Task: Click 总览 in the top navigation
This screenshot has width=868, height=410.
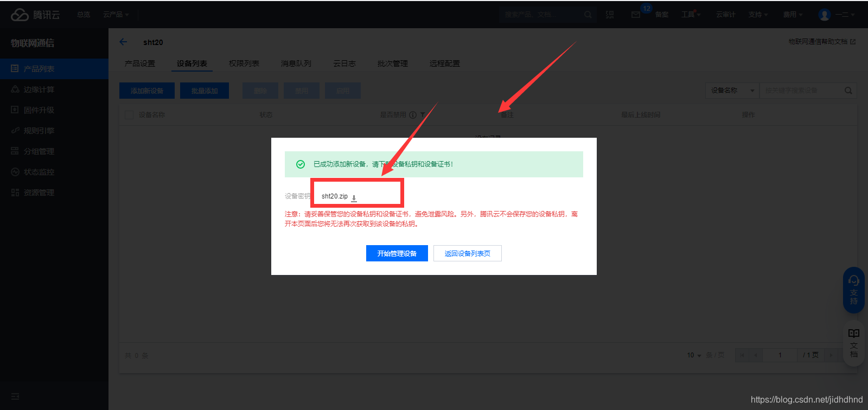Action: coord(84,15)
